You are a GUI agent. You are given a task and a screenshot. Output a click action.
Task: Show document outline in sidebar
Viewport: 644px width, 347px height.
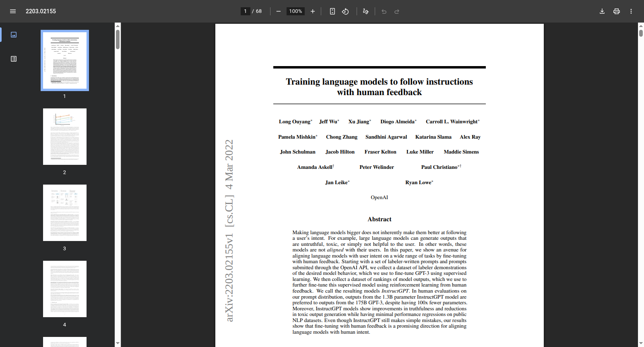tap(14, 59)
